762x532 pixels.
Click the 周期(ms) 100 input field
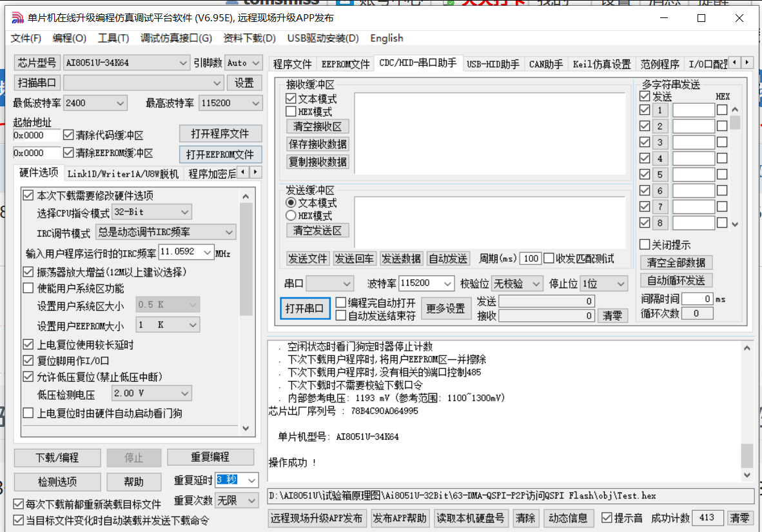[x=531, y=258]
